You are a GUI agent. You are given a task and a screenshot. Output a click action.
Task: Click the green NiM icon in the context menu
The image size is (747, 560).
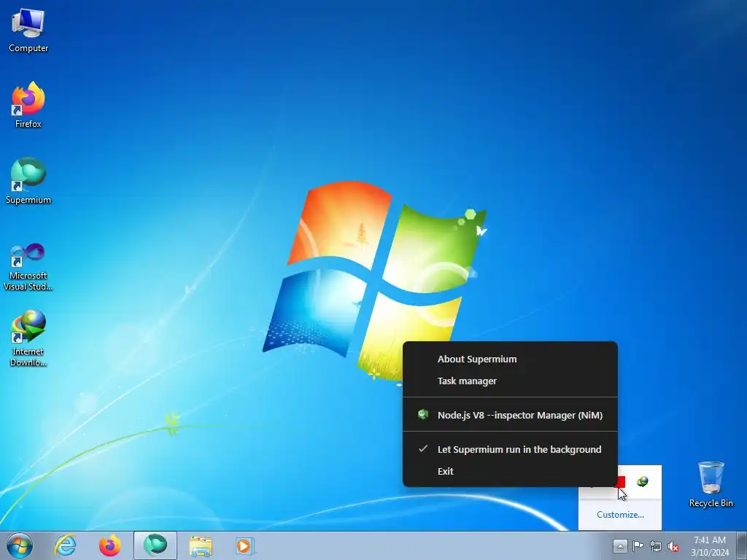422,414
